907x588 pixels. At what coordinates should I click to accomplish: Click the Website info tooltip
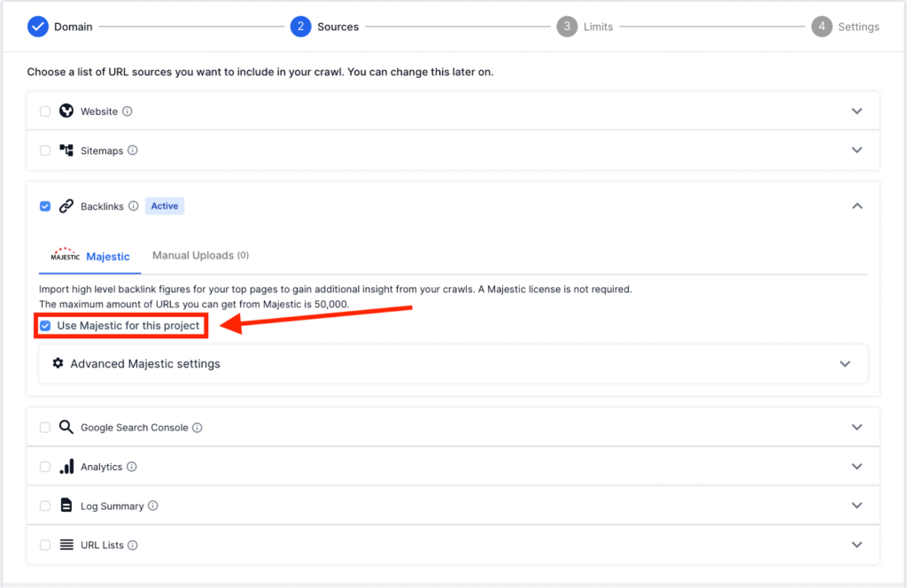pyautogui.click(x=127, y=111)
